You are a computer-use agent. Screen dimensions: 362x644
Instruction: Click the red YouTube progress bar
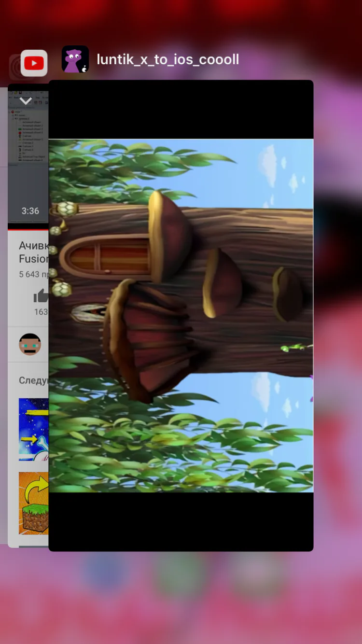coord(28,226)
